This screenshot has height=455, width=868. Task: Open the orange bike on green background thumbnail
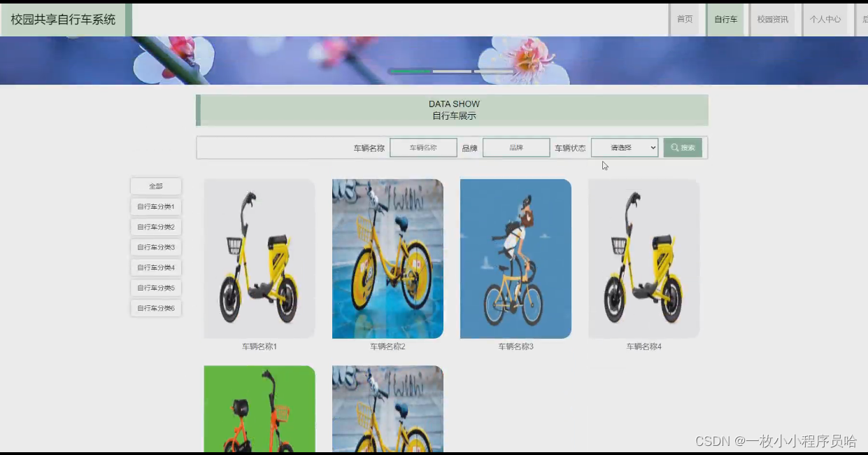coord(259,409)
